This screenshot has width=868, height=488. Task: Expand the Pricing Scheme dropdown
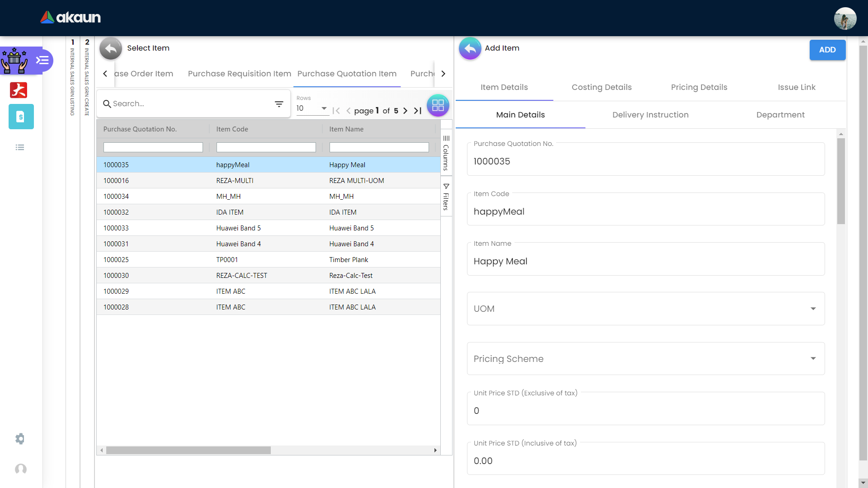click(x=646, y=358)
